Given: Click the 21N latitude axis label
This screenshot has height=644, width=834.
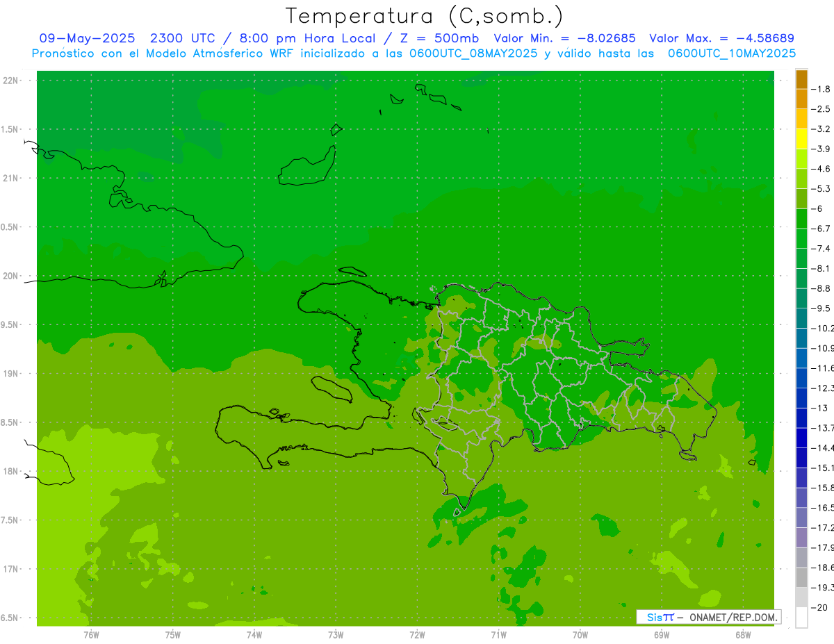Looking at the screenshot, I should click(x=11, y=179).
